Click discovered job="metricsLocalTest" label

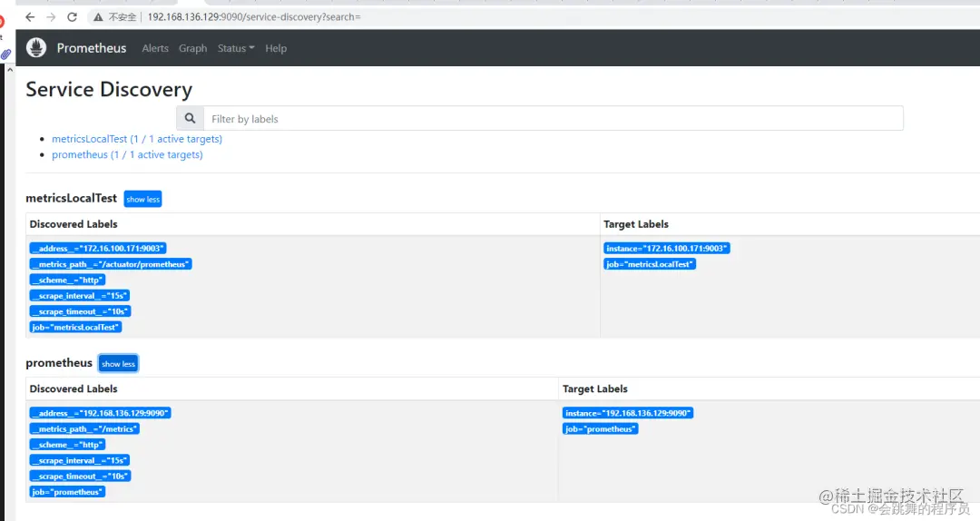pyautogui.click(x=75, y=327)
